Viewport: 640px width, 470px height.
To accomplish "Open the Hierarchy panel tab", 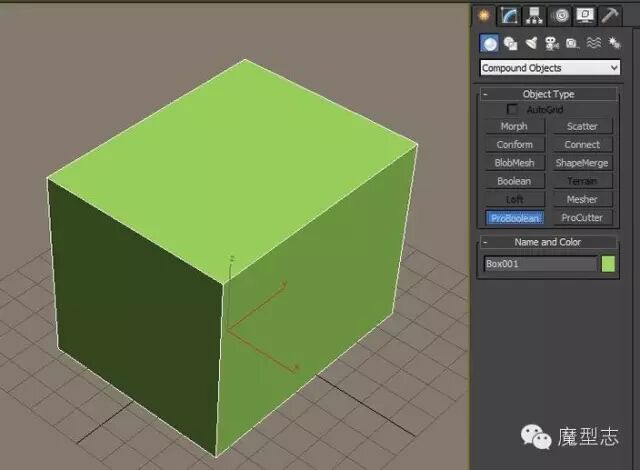I will click(x=534, y=16).
